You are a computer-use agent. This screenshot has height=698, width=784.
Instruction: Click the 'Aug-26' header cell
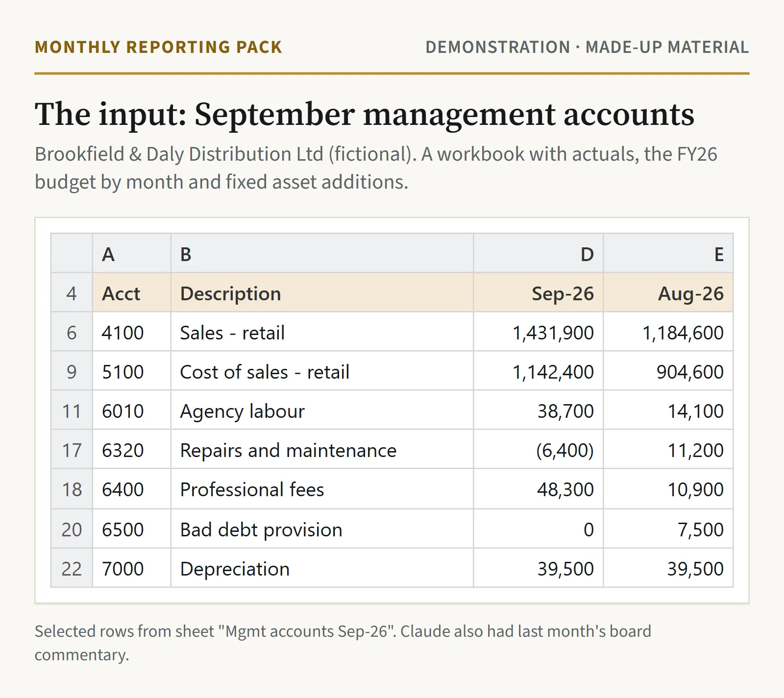[668, 292]
